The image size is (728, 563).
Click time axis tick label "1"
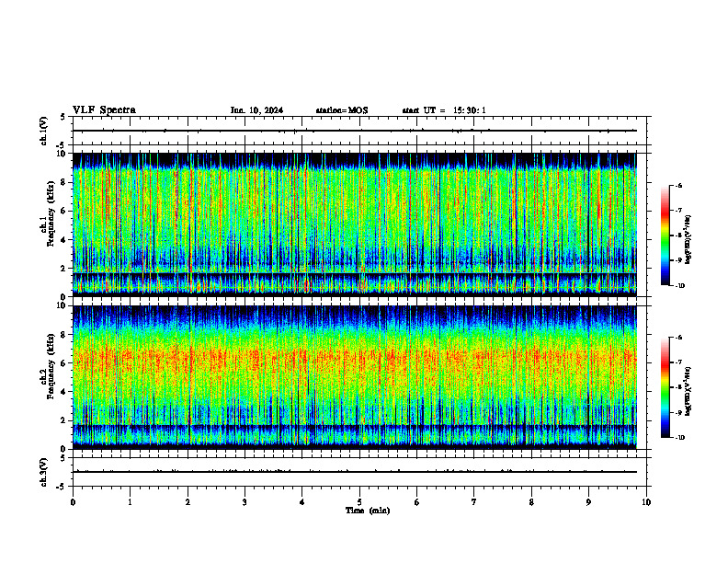pyautogui.click(x=130, y=502)
